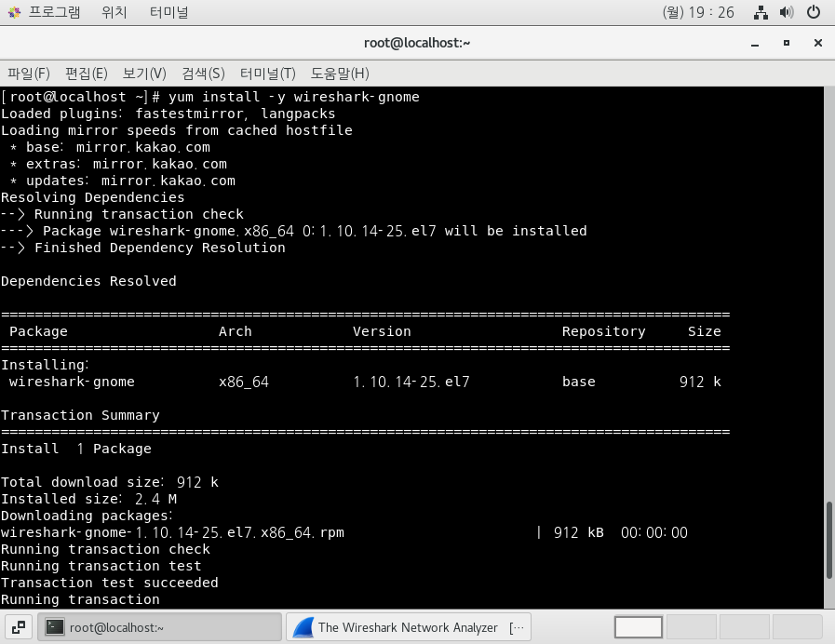Select the second workspace in switcher
835x644 pixels.
point(691,627)
